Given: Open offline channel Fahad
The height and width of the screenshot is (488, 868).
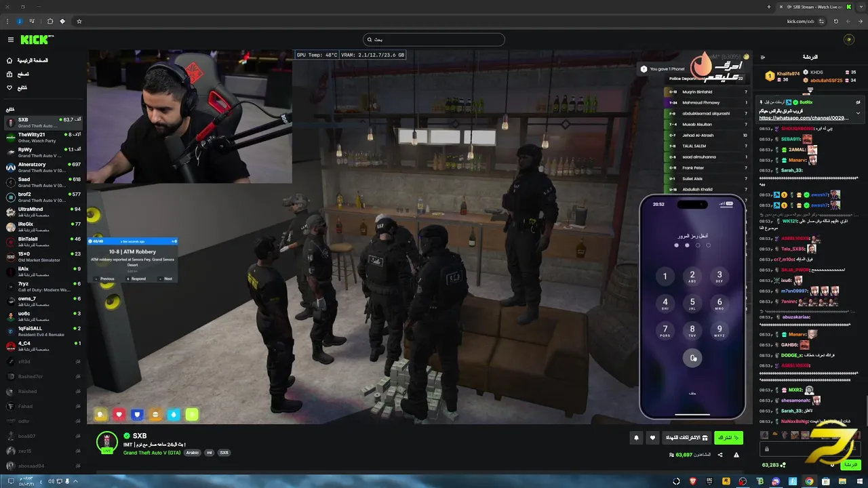Looking at the screenshot, I should pyautogui.click(x=43, y=406).
